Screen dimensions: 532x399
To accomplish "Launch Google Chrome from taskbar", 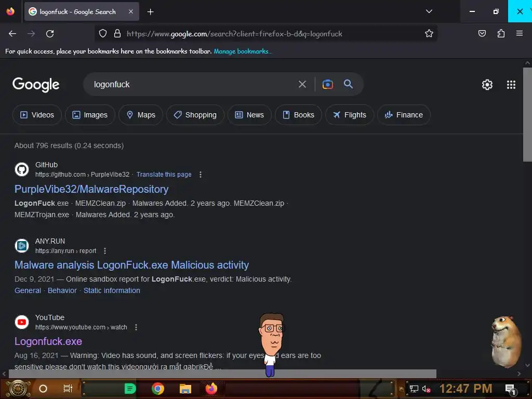I will tap(158, 389).
